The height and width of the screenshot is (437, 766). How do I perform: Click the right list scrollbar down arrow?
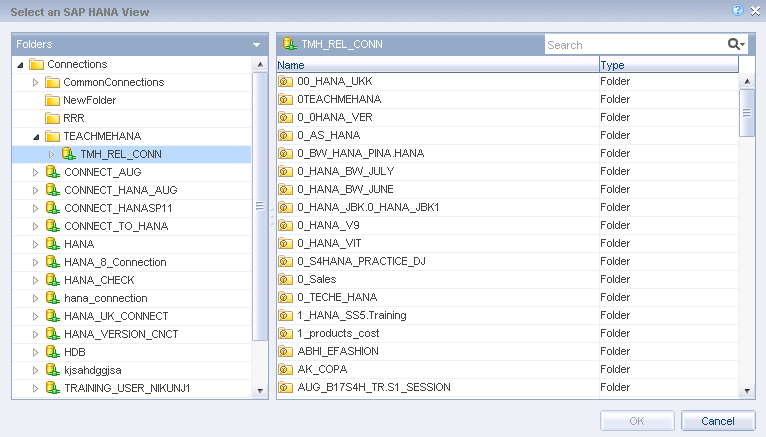[x=747, y=391]
